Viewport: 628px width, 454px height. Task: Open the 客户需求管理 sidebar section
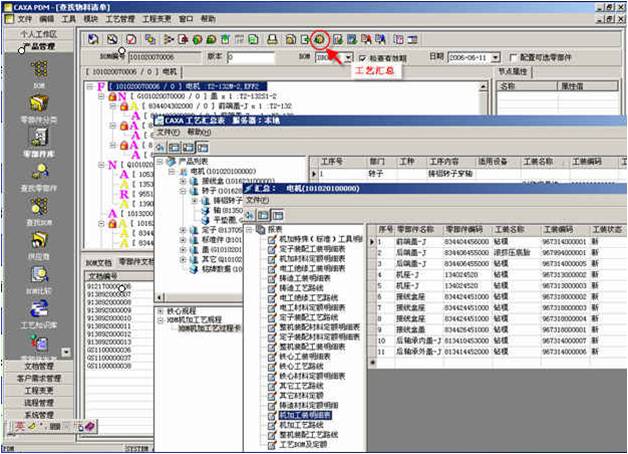point(39,378)
